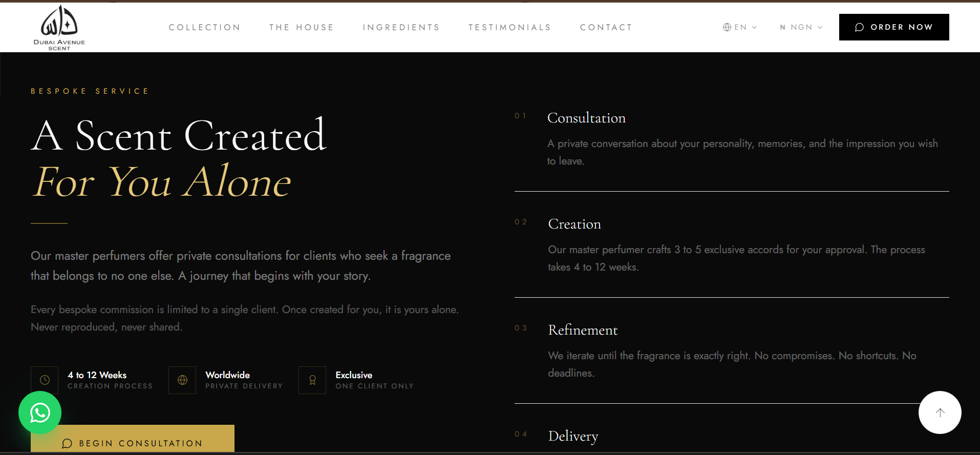This screenshot has width=980, height=455.
Task: Click the step number 02
Action: coord(521,222)
